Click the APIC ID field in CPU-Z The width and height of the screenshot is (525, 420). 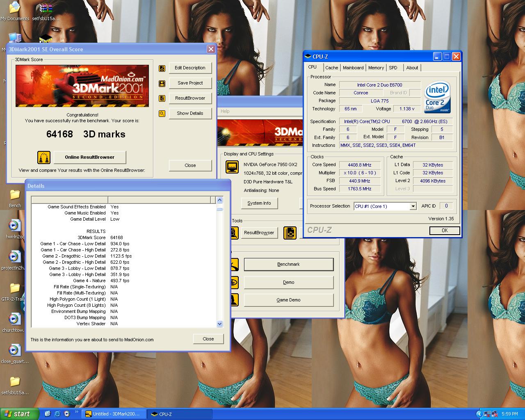pos(446,206)
